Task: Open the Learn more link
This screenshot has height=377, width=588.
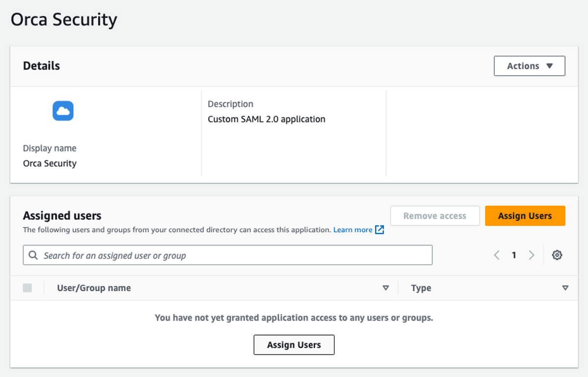Action: pos(353,229)
